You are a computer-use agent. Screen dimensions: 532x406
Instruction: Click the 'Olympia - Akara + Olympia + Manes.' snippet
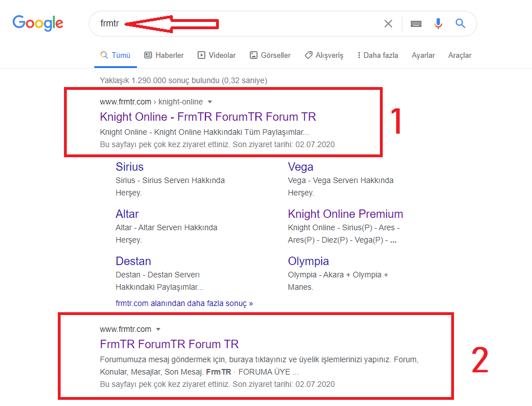pos(338,281)
